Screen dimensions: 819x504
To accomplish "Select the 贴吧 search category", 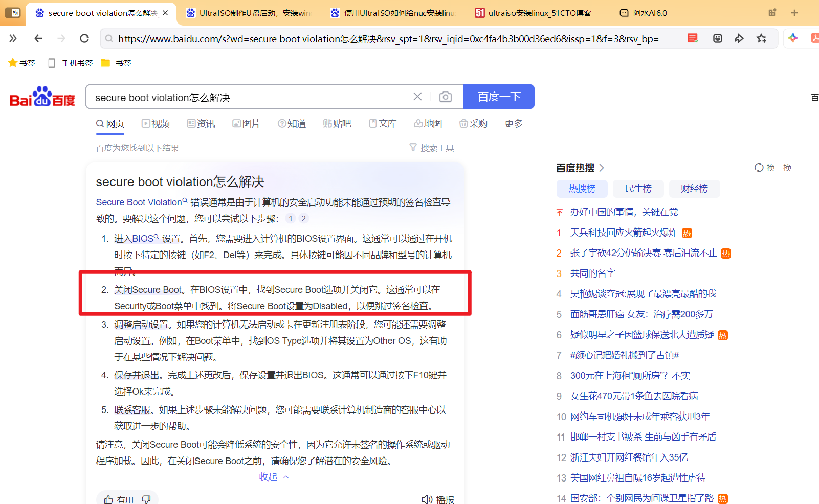I will tap(337, 124).
